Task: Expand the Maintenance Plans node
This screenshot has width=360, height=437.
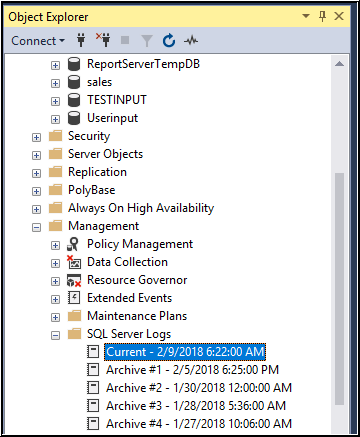Action: click(x=55, y=317)
